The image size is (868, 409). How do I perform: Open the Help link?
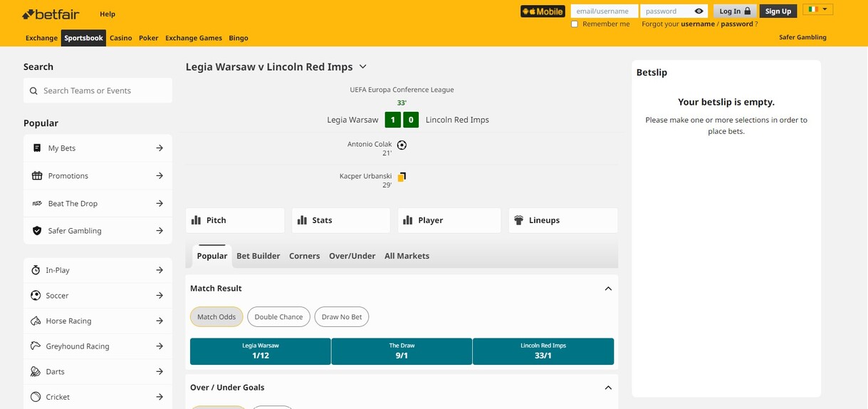(108, 14)
